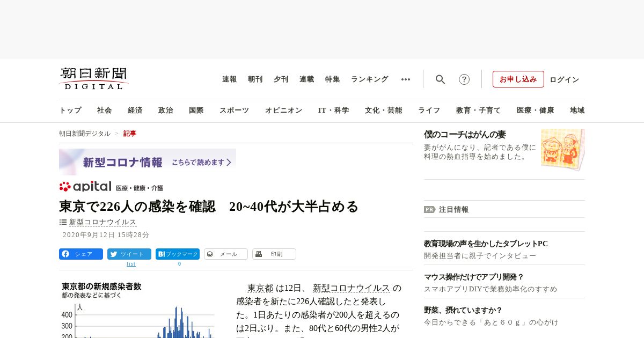Image resolution: width=644 pixels, height=338 pixels.
Task: Open 朝刊 in header menu
Action: click(255, 79)
